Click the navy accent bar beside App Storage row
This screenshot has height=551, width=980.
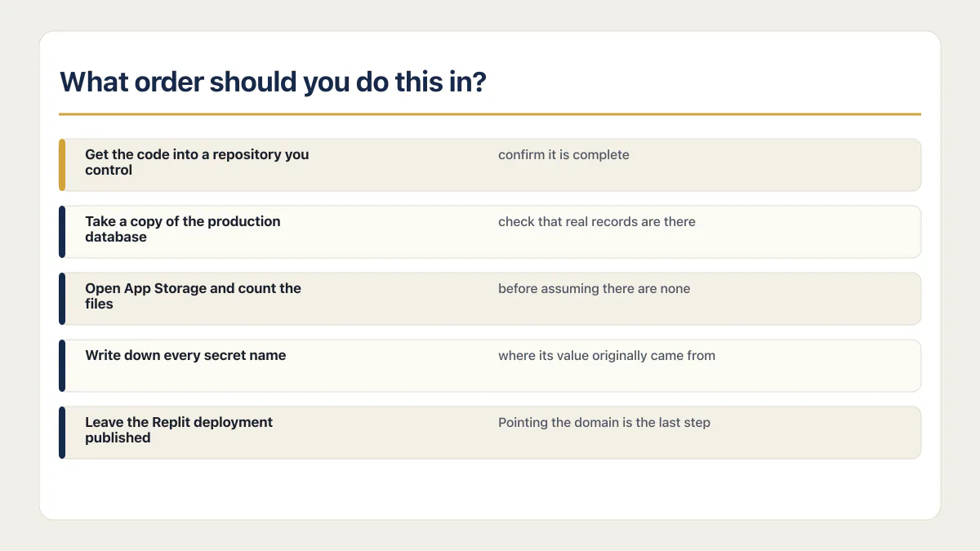(x=62, y=299)
